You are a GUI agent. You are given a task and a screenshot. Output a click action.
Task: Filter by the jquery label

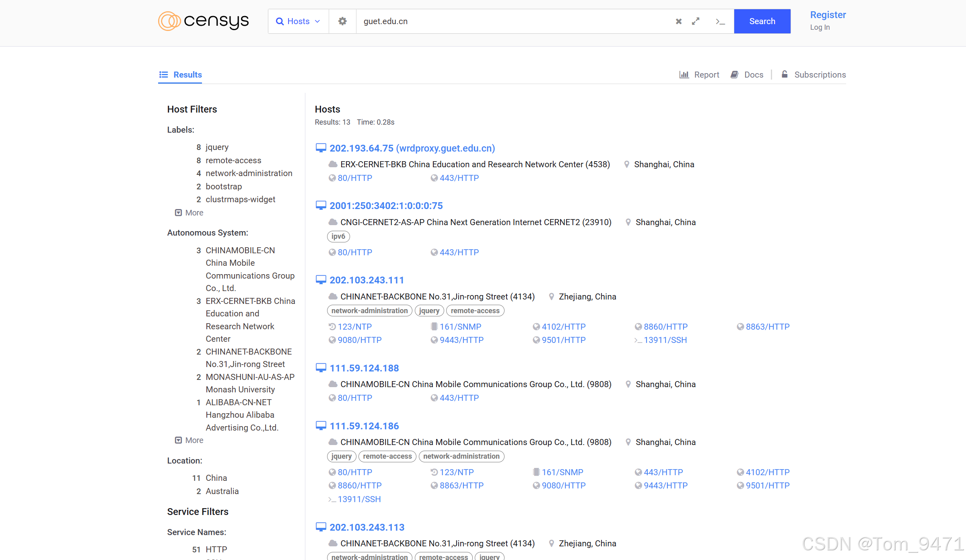217,147
